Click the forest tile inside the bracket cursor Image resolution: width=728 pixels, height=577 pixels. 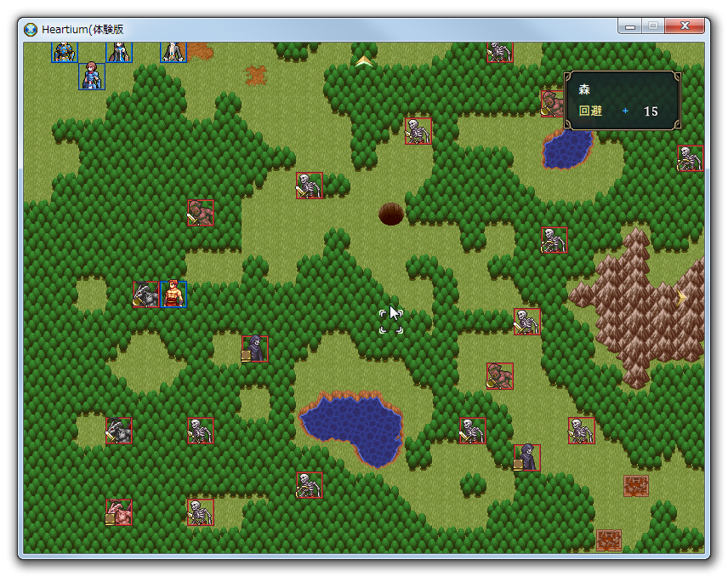pyautogui.click(x=391, y=322)
